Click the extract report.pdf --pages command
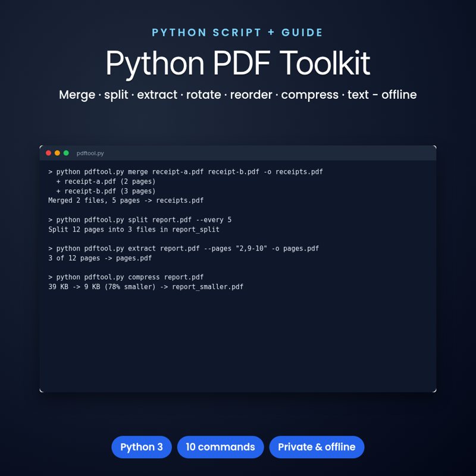Screen dimensions: 476x476 (184, 249)
